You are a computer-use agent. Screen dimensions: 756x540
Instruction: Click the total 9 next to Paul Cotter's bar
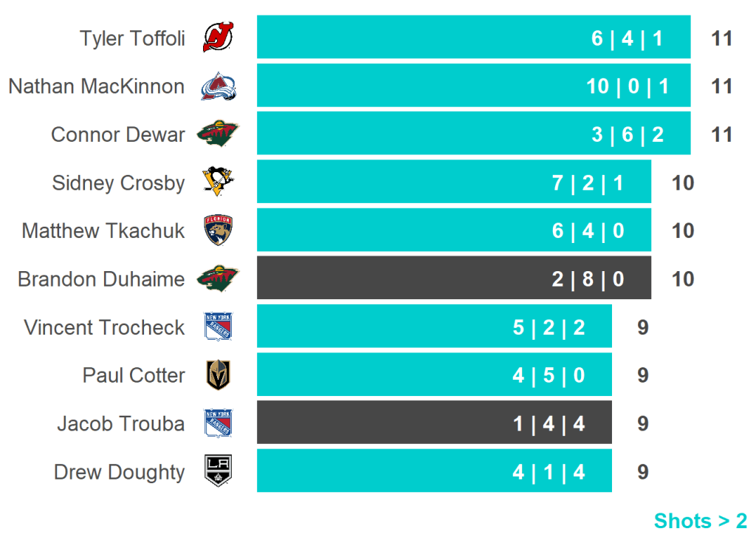click(643, 375)
